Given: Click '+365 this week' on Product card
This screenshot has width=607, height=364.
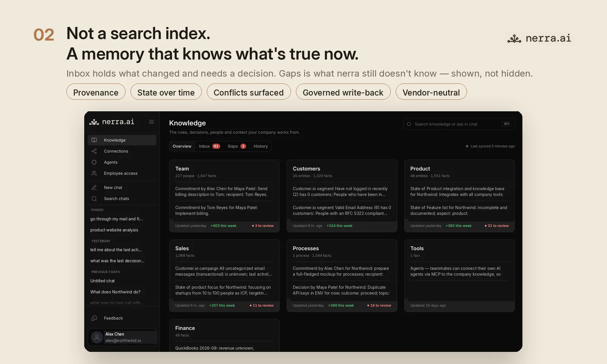Looking at the screenshot, I should click(x=459, y=226).
